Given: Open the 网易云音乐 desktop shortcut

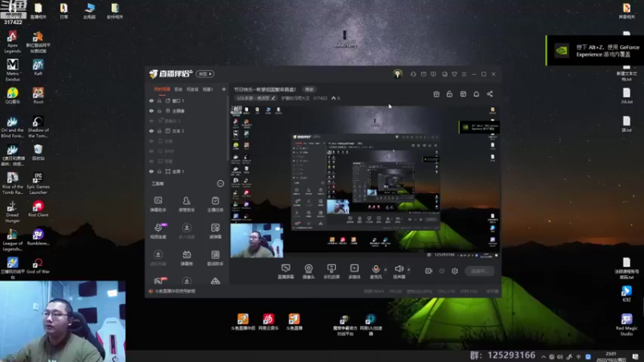Looking at the screenshot, I should pos(268,323).
